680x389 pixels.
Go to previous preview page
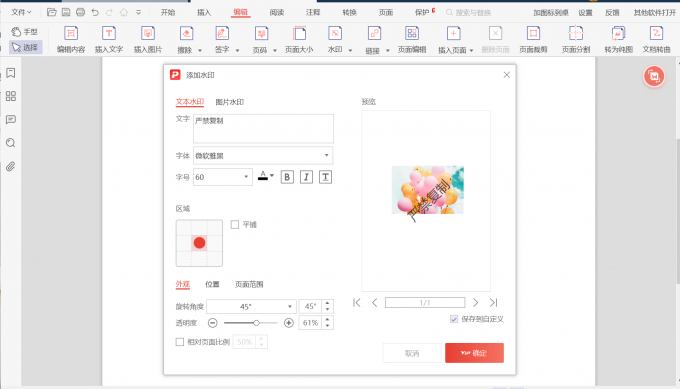pos(375,302)
